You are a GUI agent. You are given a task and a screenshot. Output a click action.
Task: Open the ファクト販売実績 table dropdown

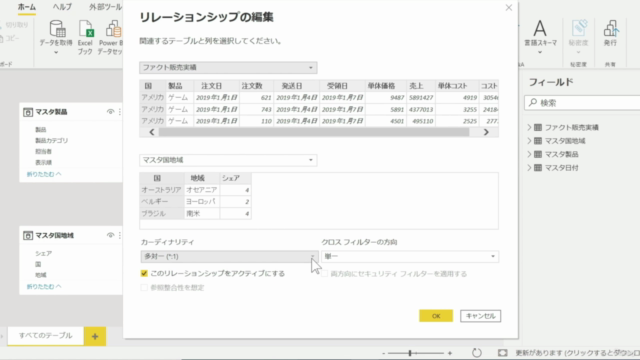[x=228, y=67]
